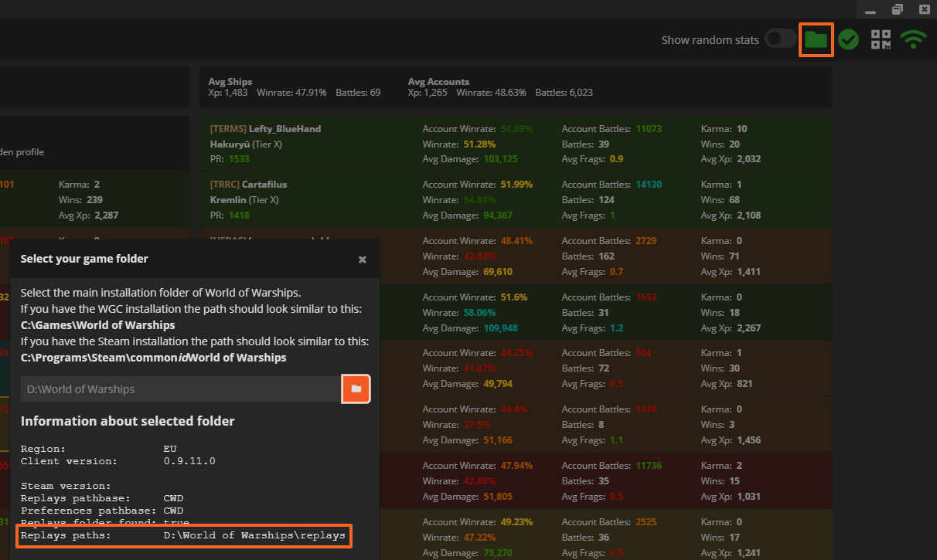This screenshot has width=937, height=560.
Task: Click Account Battles 14130 value
Action: [649, 185]
